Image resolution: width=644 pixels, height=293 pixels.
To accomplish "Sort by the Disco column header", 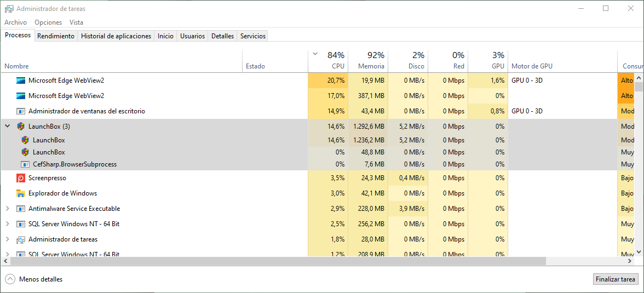I will tap(408, 61).
